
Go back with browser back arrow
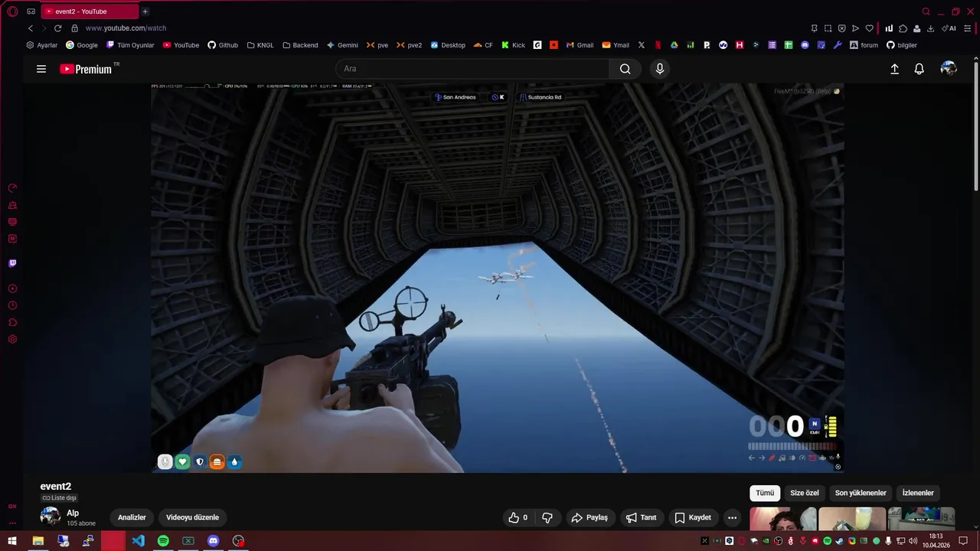pos(31,28)
